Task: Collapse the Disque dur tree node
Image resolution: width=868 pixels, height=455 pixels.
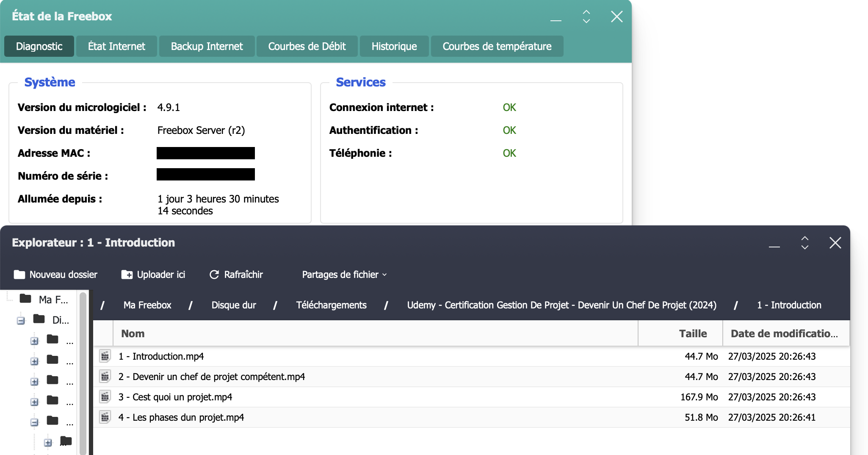Action: click(x=21, y=321)
